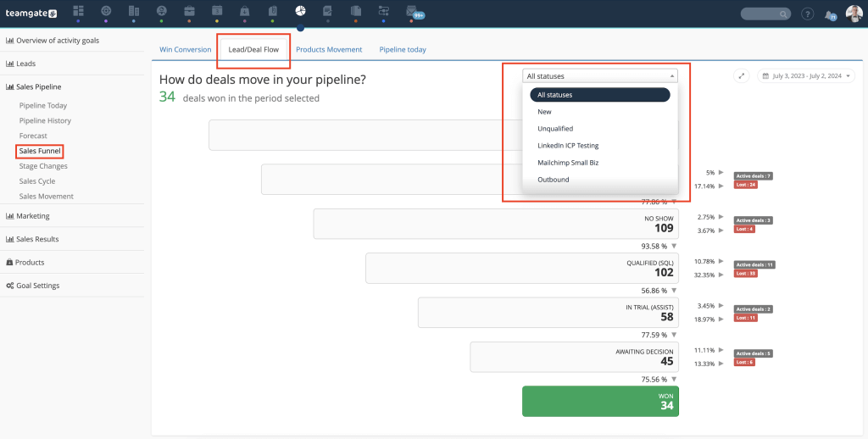The width and height of the screenshot is (868, 439).
Task: Click the green WON funnel stage bar
Action: [x=600, y=402]
